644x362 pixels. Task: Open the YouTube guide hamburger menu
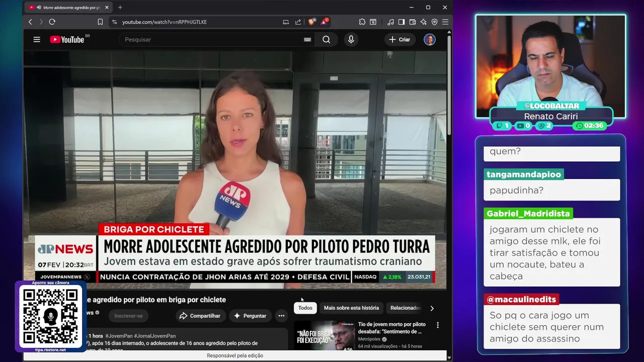pyautogui.click(x=37, y=39)
